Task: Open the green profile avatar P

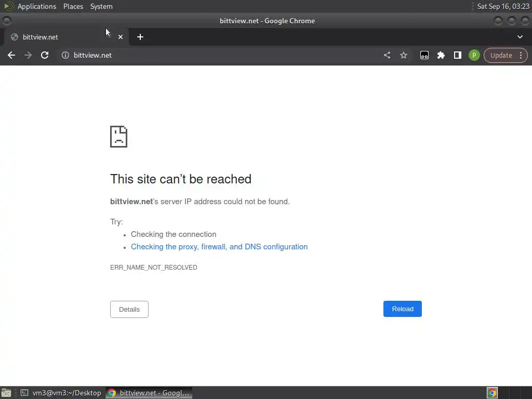Action: 474,55
